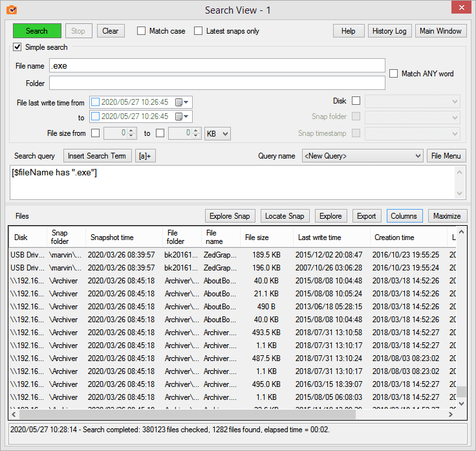Enable the Match case checkbox

(142, 31)
